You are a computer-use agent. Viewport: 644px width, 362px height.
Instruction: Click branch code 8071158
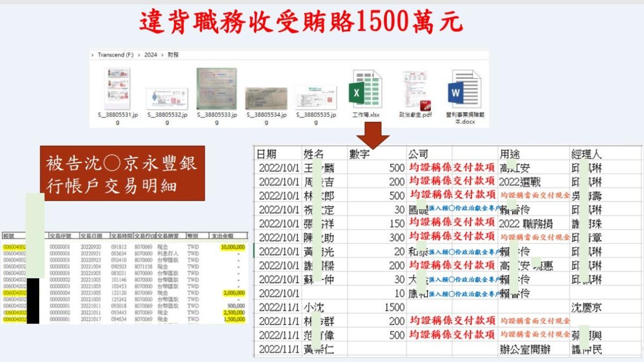144,267
